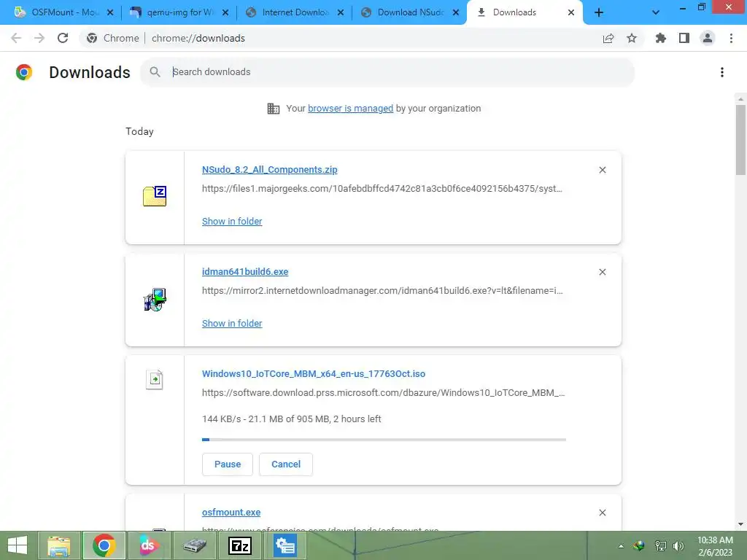Open the osfmount.exe file link
Image resolution: width=747 pixels, height=560 pixels.
231,513
